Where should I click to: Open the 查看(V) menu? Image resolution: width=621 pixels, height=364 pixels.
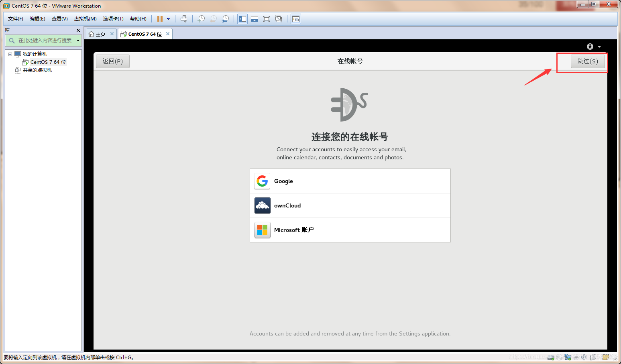[x=59, y=19]
